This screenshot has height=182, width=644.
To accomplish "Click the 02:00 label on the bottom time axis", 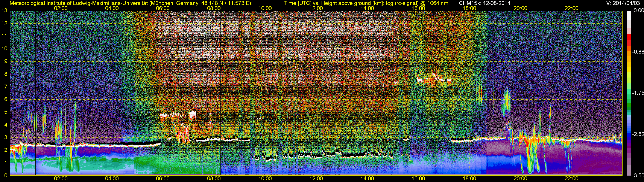I will (61, 179).
